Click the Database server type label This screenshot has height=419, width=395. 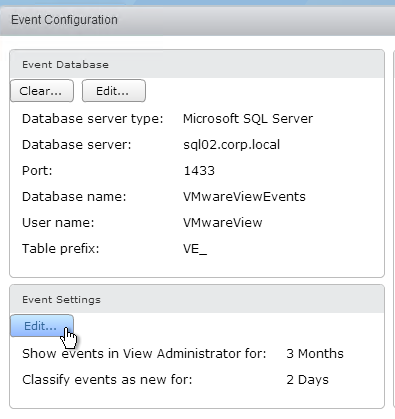93,119
